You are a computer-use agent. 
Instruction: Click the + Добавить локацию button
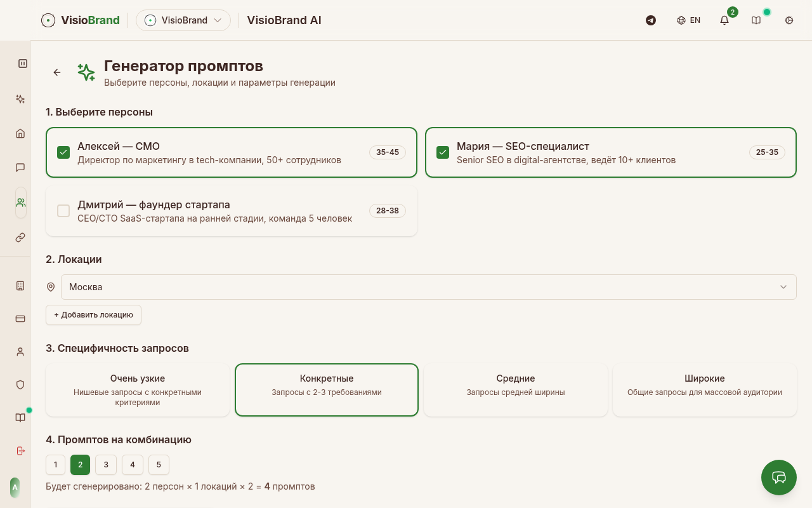point(93,315)
